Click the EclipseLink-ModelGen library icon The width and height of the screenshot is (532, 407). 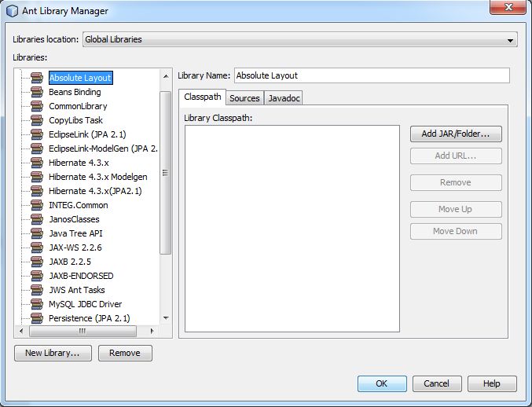(37, 148)
